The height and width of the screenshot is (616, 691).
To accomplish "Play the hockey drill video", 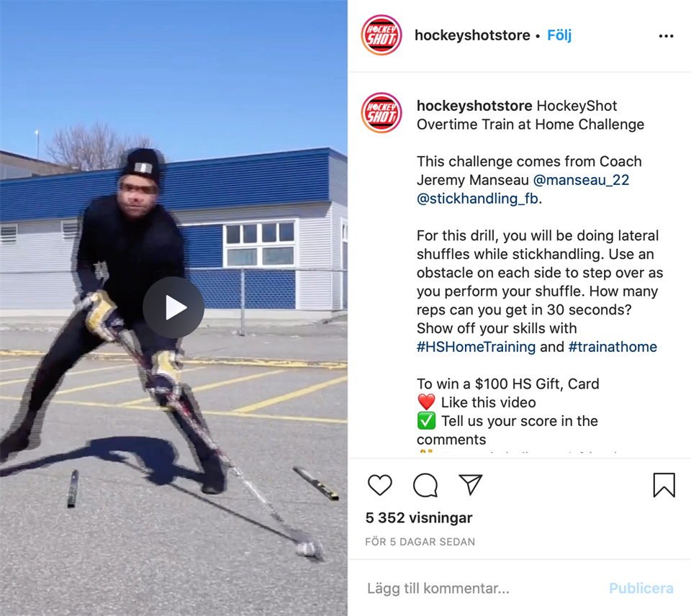I will [x=173, y=307].
